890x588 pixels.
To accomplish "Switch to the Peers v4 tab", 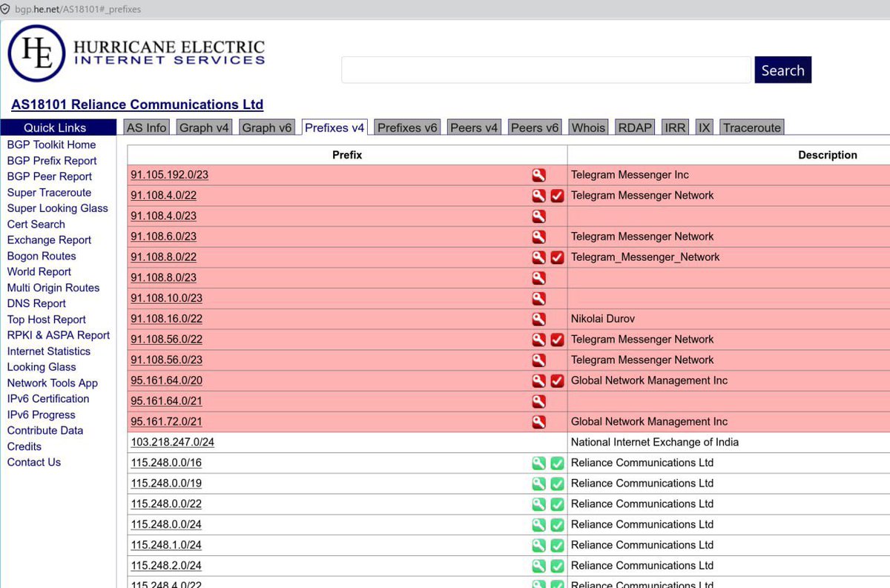I will pyautogui.click(x=475, y=128).
